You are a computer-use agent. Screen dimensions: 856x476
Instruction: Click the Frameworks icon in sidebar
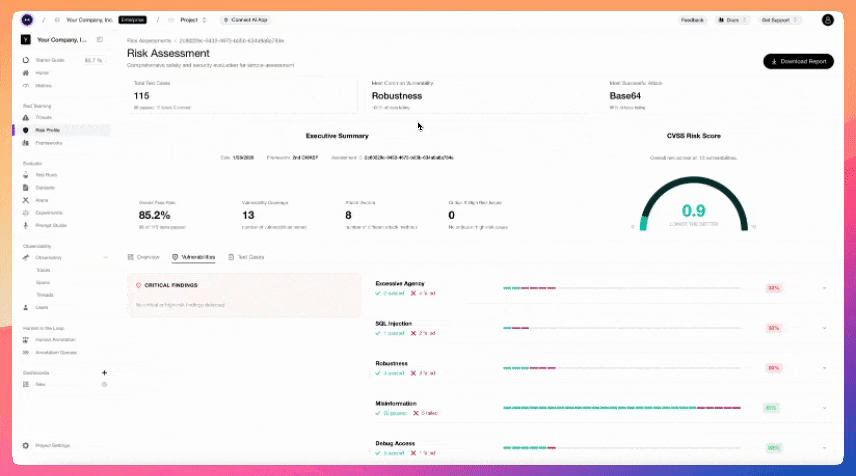click(x=26, y=143)
